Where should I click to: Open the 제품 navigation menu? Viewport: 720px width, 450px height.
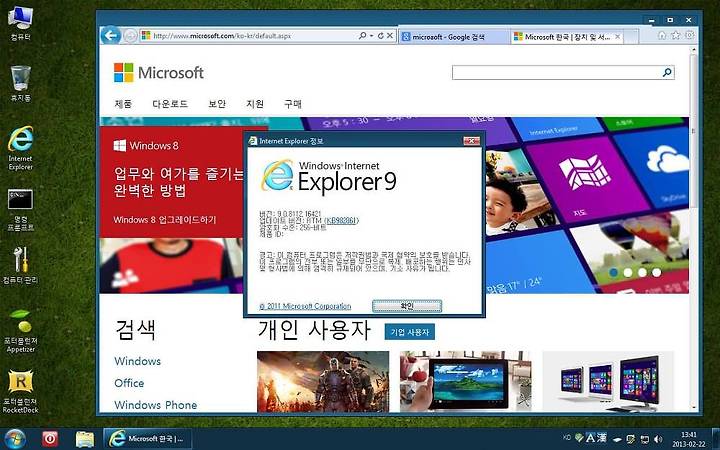pyautogui.click(x=123, y=104)
